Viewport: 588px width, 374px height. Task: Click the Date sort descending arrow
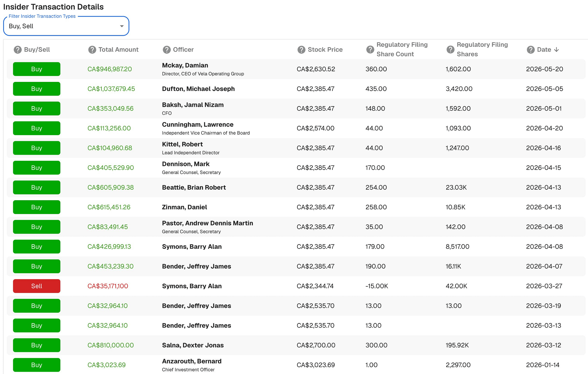point(556,50)
